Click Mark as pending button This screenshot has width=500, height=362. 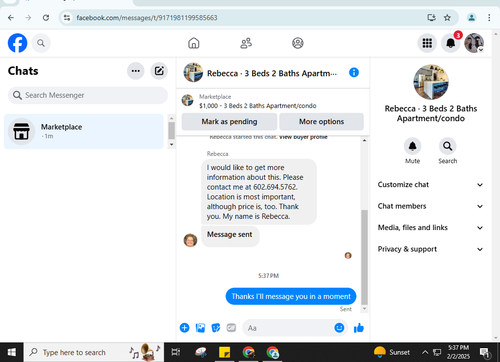point(229,122)
